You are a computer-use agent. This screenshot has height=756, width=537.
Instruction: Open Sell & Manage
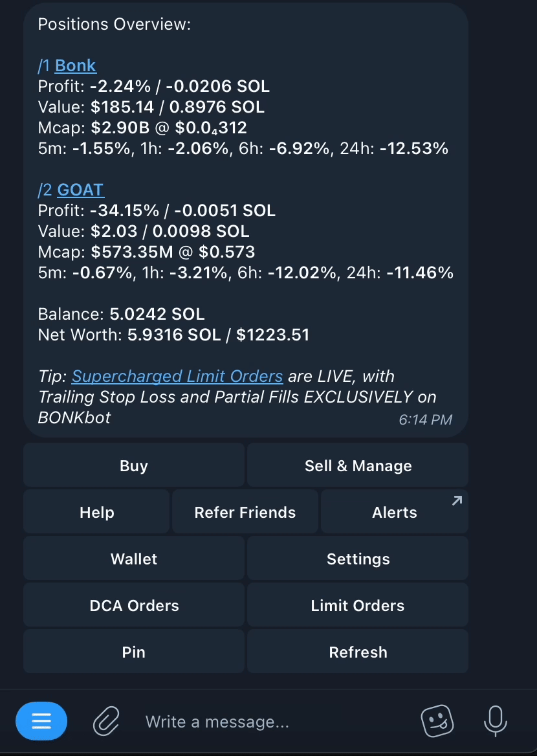[358, 466]
